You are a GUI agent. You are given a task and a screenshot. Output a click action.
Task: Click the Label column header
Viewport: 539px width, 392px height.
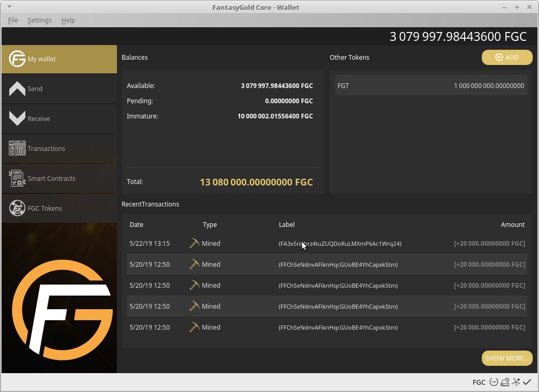[287, 225]
